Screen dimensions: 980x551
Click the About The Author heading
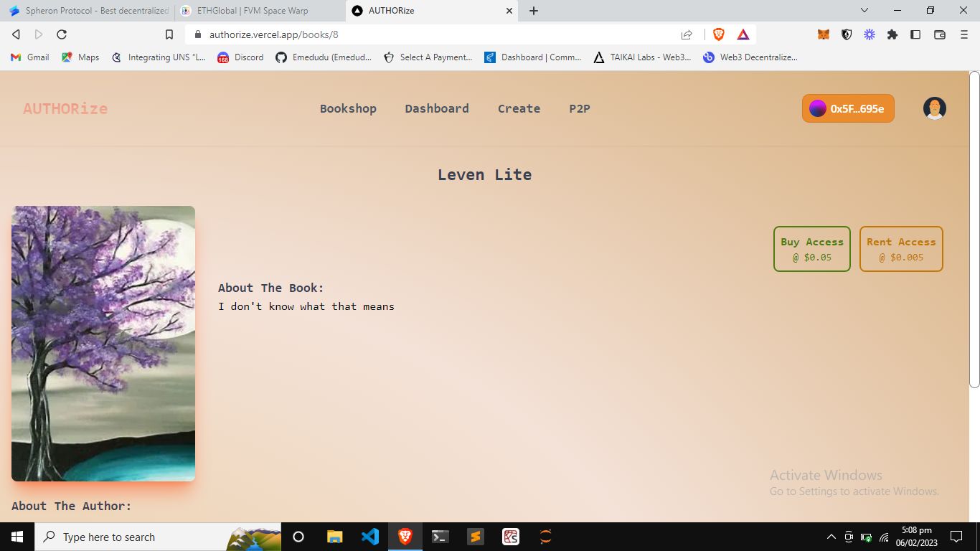[72, 506]
